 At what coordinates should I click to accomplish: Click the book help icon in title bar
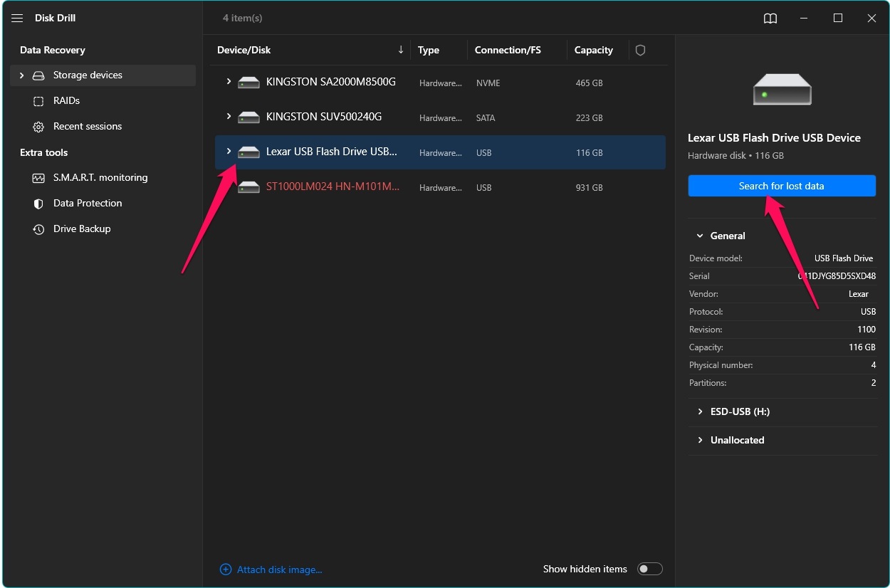click(x=770, y=19)
